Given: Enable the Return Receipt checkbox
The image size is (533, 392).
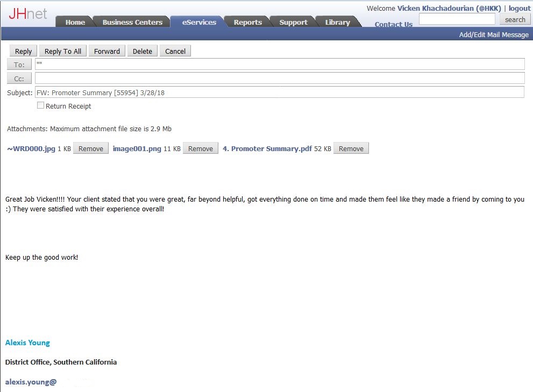Looking at the screenshot, I should (40, 106).
